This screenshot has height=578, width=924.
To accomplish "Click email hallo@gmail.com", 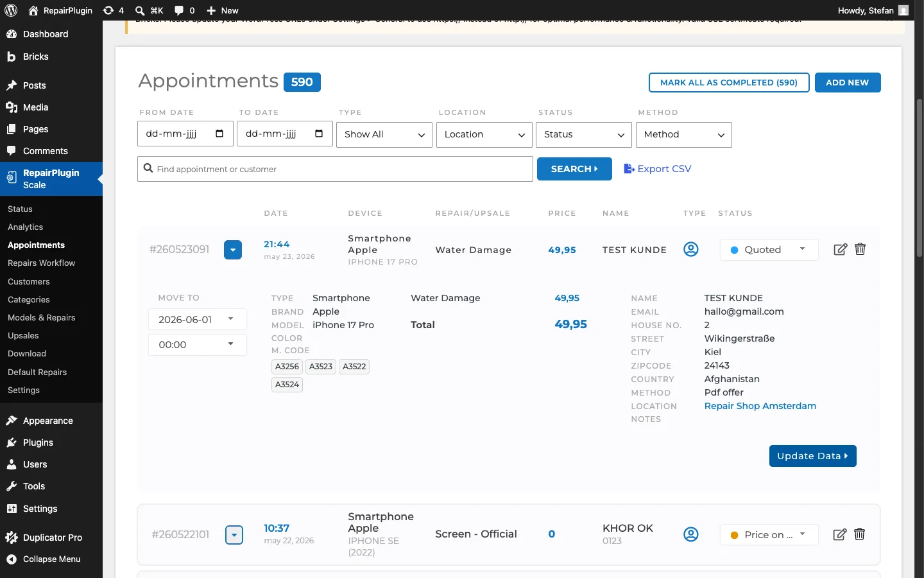I will tap(744, 311).
